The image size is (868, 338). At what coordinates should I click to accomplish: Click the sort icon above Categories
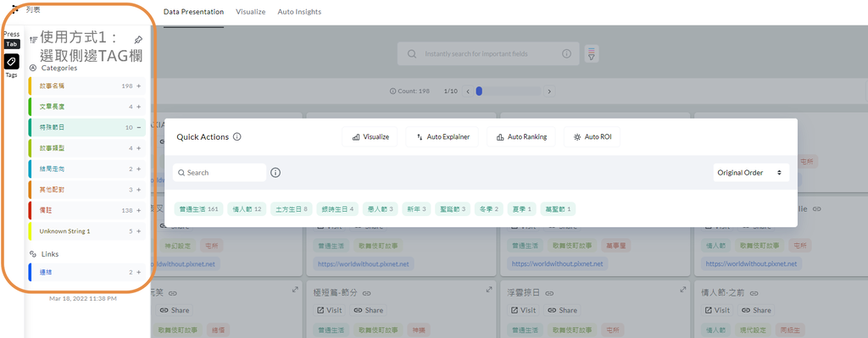pos(33,40)
